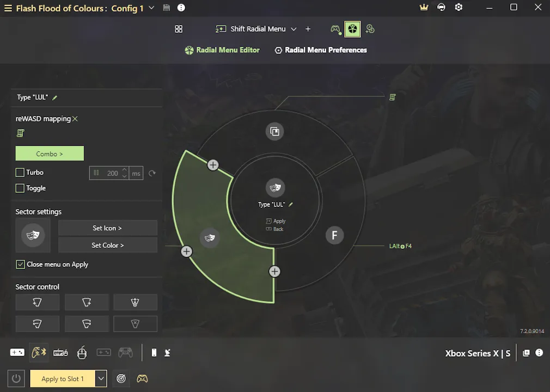Click the yellow gamepad icon in the bottom bar
This screenshot has height=392, width=550.
[142, 378]
